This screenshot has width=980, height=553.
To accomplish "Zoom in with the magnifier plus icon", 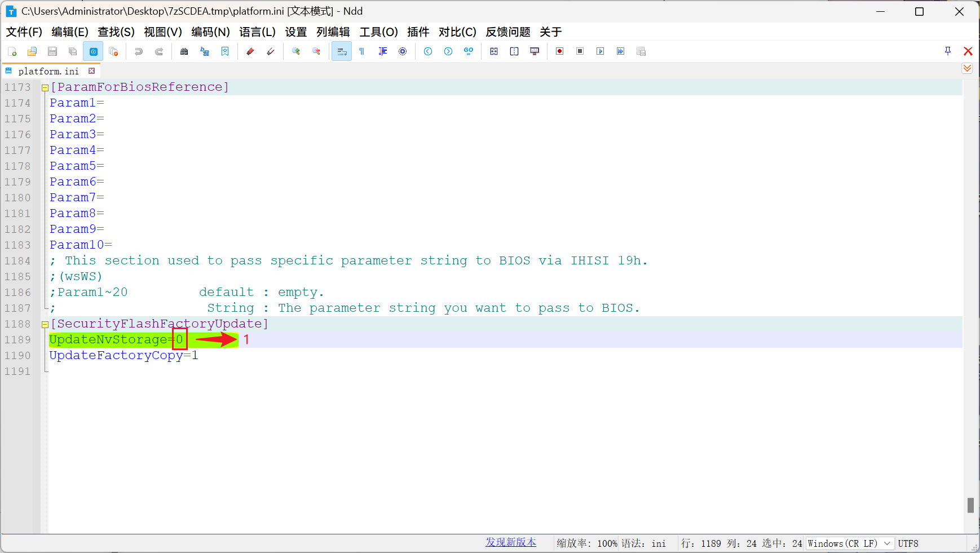I will [296, 51].
